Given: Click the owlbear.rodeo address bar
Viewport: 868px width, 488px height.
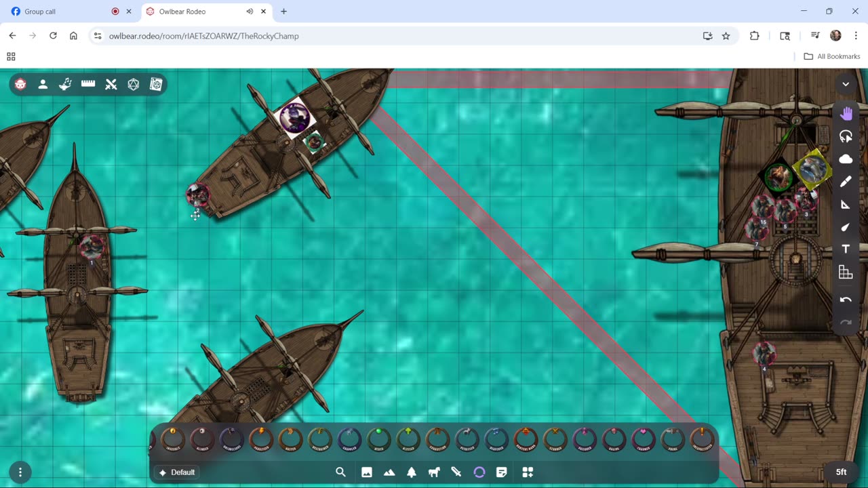Looking at the screenshot, I should coord(400,36).
